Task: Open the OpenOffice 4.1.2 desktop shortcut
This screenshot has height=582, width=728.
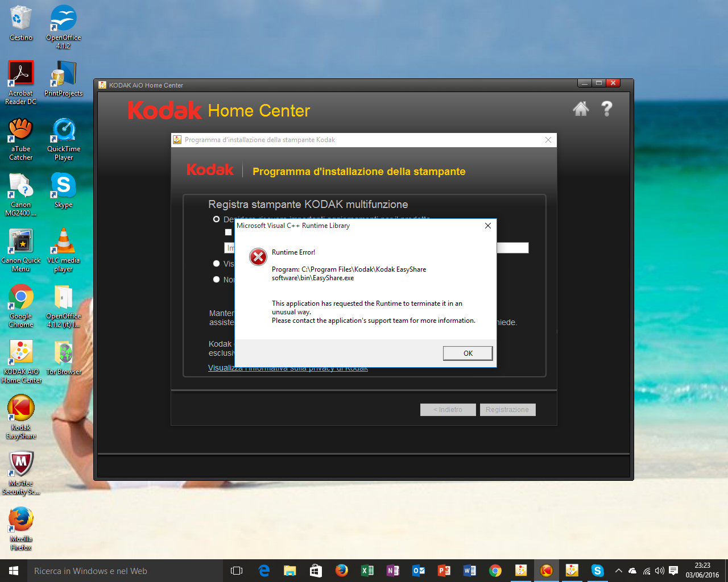Action: pos(64,27)
